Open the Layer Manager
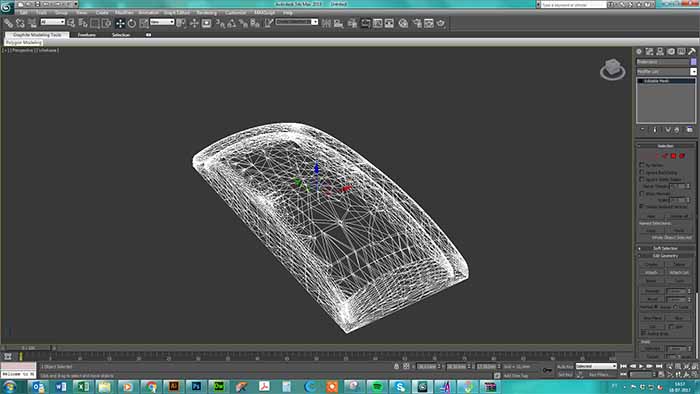Image resolution: width=700 pixels, height=394 pixels. coord(353,23)
